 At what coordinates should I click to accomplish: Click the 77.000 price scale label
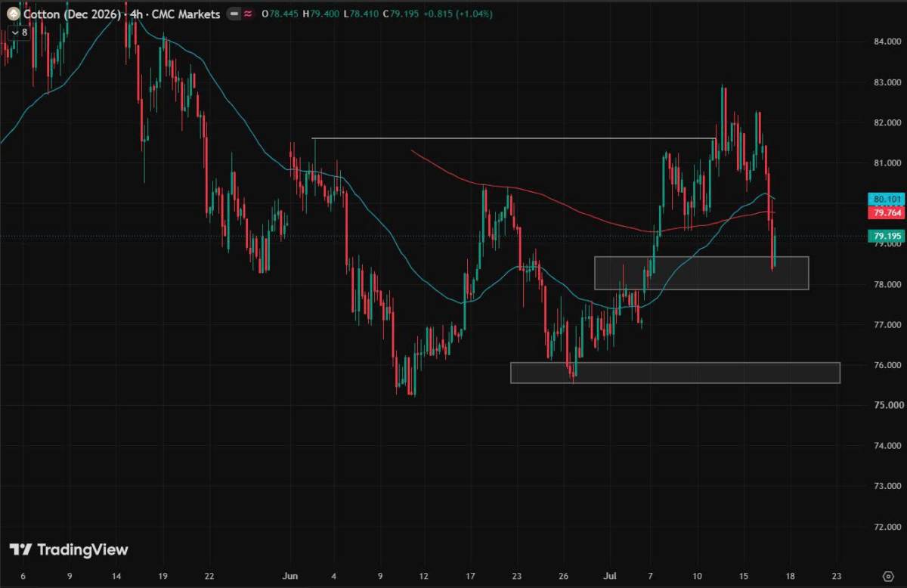tap(887, 325)
